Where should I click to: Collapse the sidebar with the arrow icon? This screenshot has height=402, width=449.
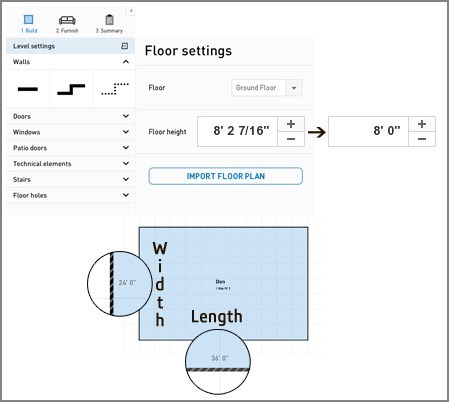tap(131, 11)
